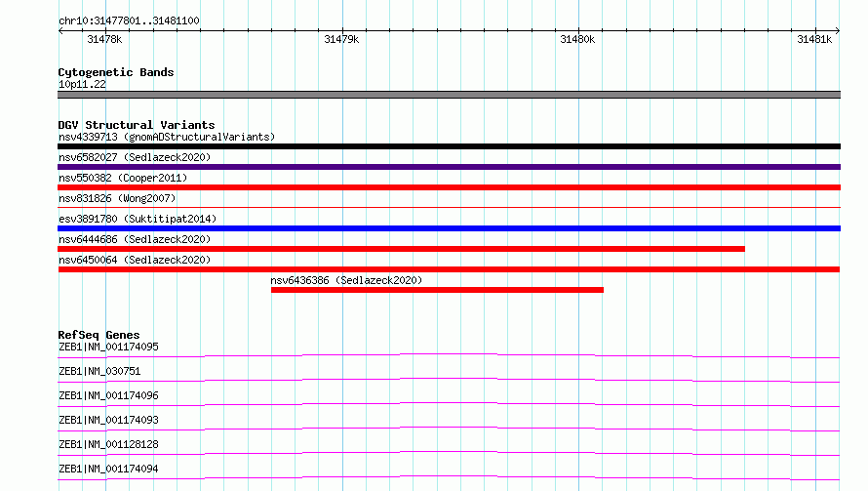Image resolution: width=868 pixels, height=491 pixels.
Task: Select the magenta ZEB1 NM_001128128 intron line
Action: point(449,452)
